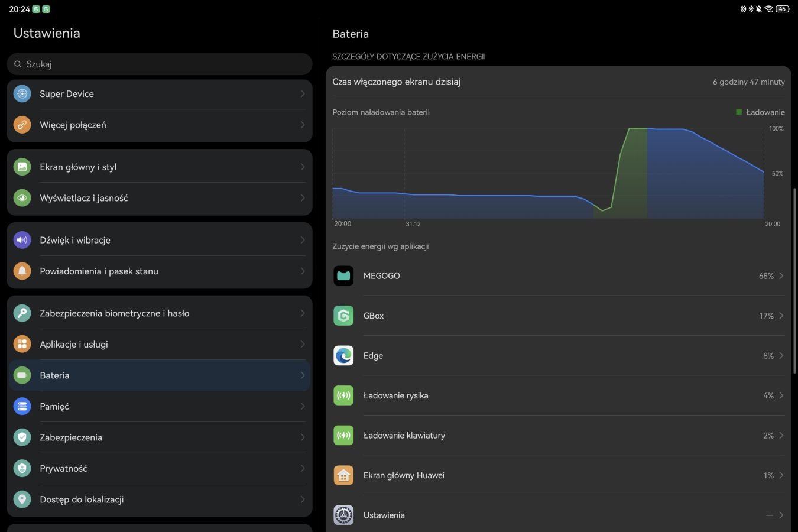The height and width of the screenshot is (532, 798).
Task: Click the right panel scrollbar
Action: (x=794, y=281)
